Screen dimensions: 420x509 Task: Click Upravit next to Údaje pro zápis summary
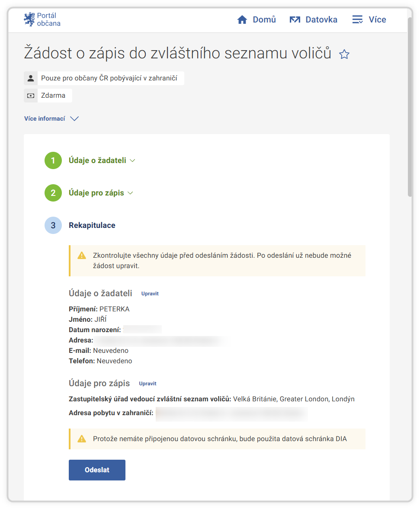point(148,384)
